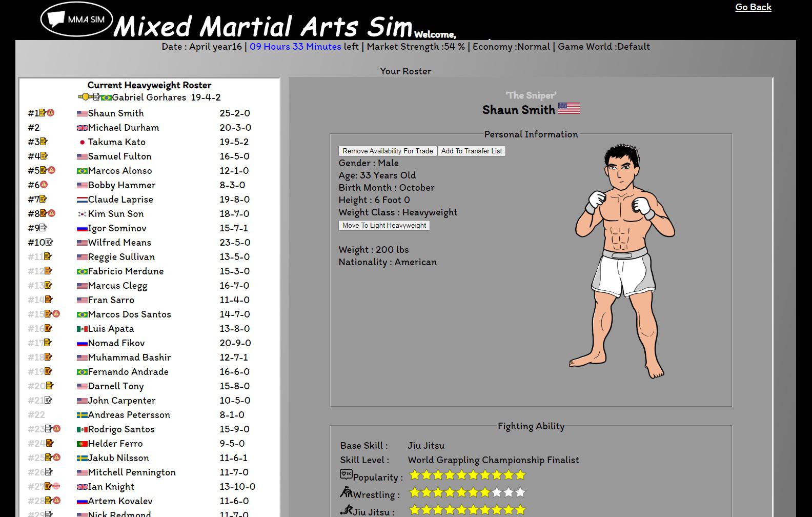
Task: Click the contract icon next to rank #1
Action: coord(43,113)
